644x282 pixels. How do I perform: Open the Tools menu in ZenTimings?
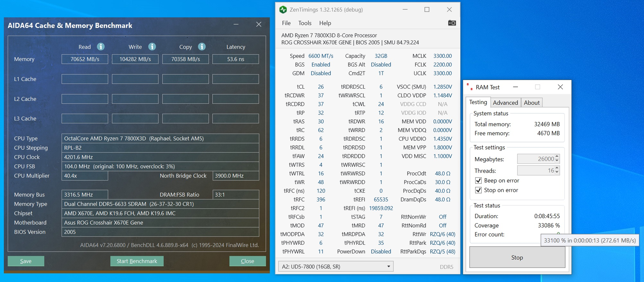click(x=305, y=23)
